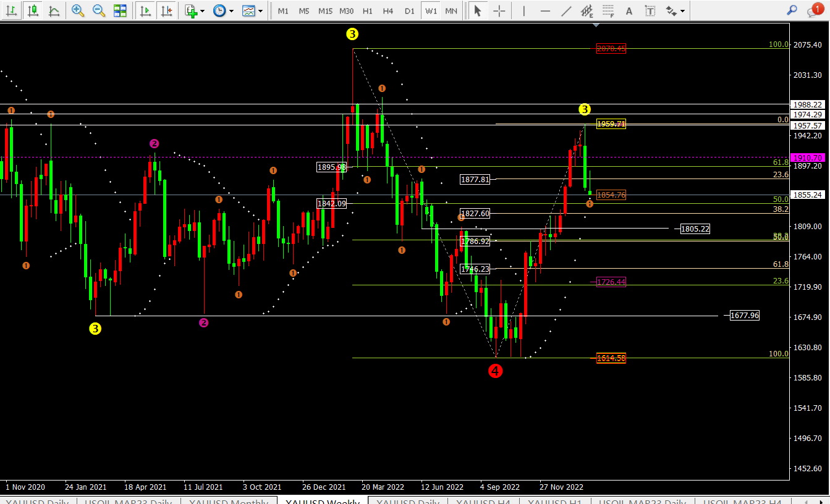The height and width of the screenshot is (504, 830).
Task: Click the chart shift triangle marker
Action: (x=596, y=25)
